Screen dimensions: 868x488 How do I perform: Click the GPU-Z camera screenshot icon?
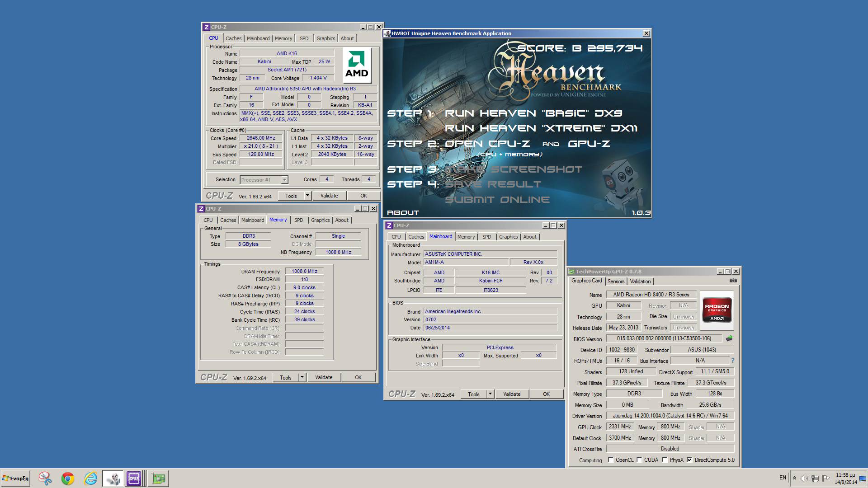[x=733, y=281]
